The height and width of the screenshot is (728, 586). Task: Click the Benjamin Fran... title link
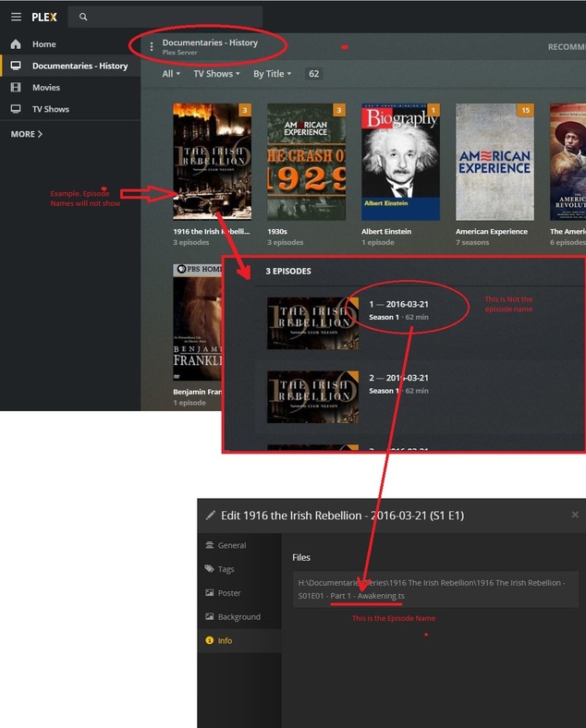[198, 392]
